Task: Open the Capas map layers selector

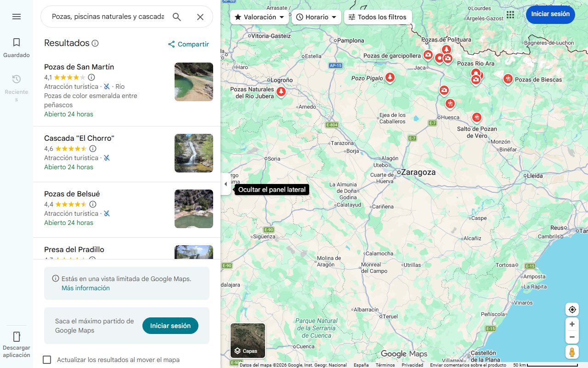Action: pyautogui.click(x=248, y=340)
